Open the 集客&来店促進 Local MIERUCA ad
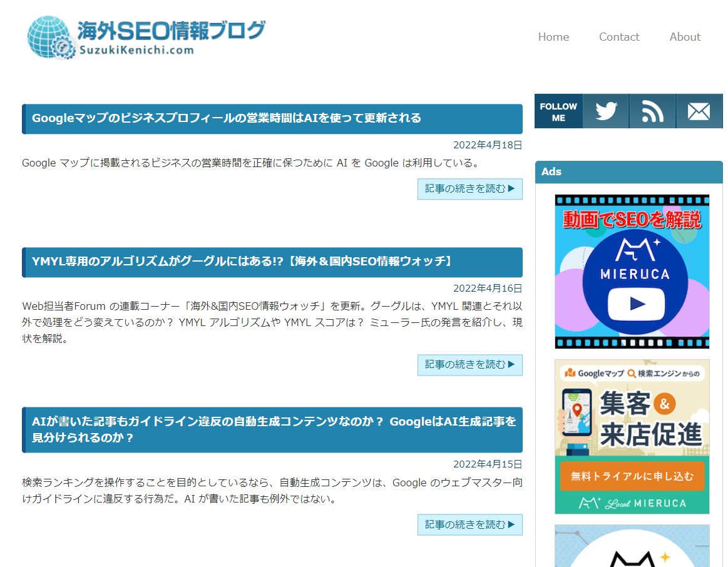 tap(632, 437)
